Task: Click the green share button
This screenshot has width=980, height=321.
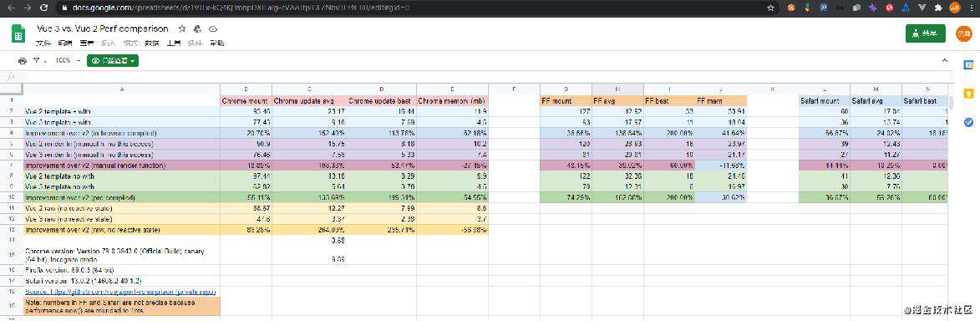Action: [925, 33]
